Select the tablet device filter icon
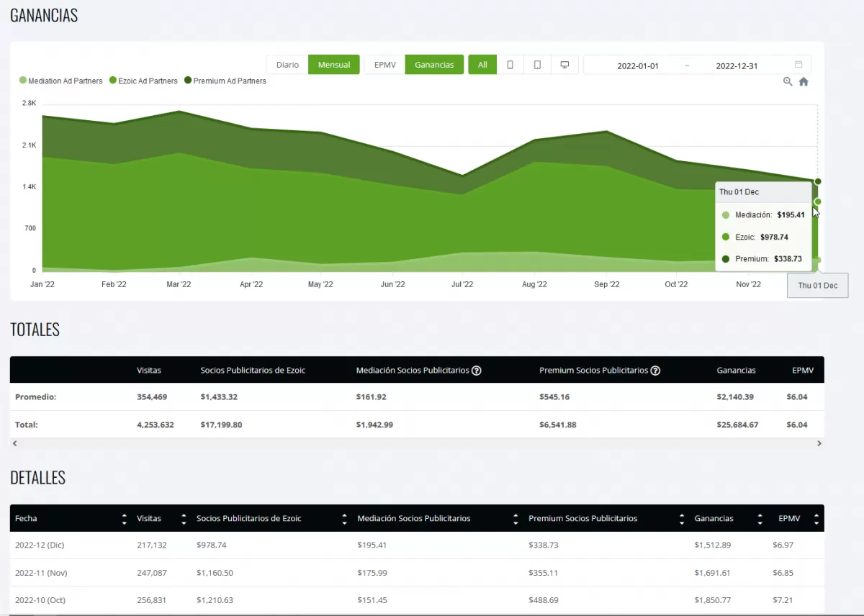Image resolution: width=864 pixels, height=616 pixels. click(x=537, y=65)
